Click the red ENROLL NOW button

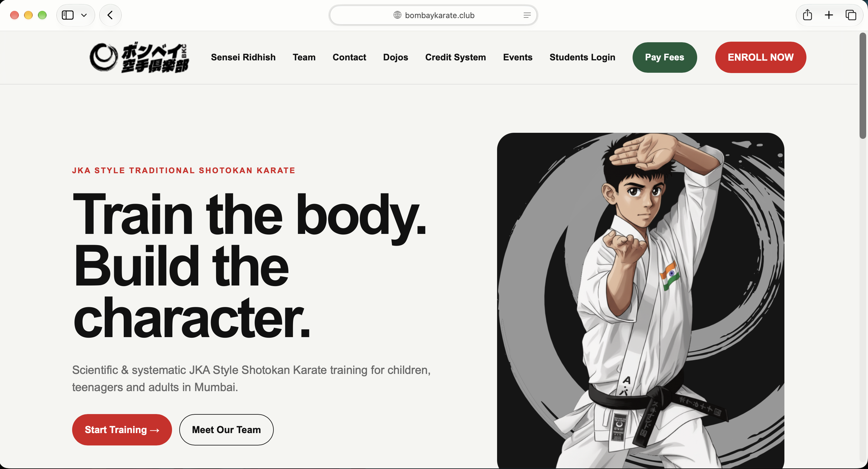pos(761,57)
